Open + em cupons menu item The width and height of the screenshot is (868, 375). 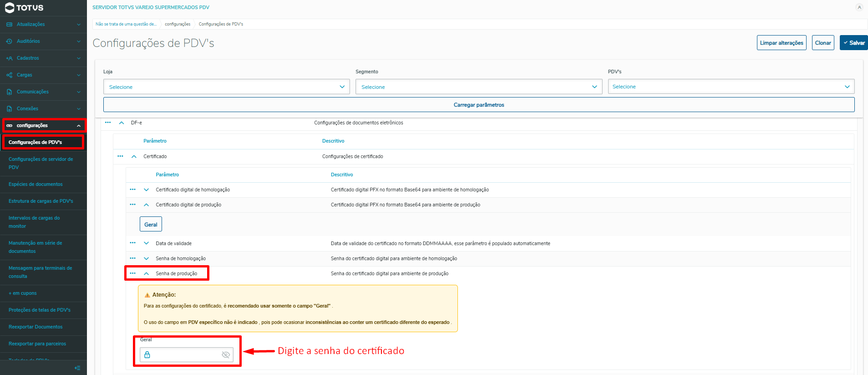click(x=43, y=293)
